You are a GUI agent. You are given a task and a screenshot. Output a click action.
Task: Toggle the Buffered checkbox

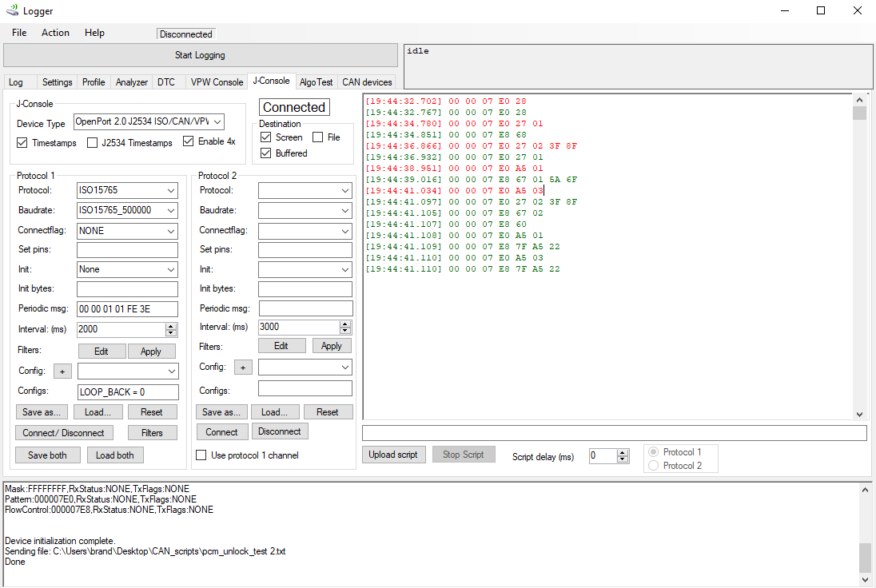pyautogui.click(x=266, y=153)
